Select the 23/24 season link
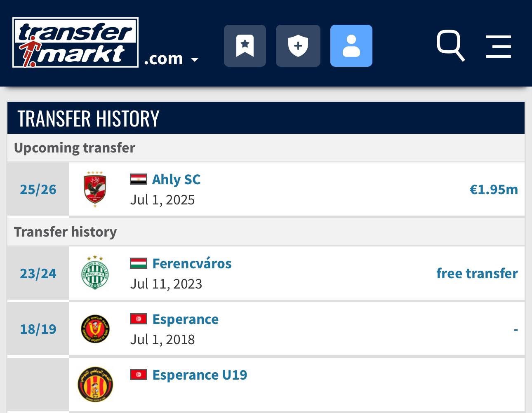532x413 pixels. pyautogui.click(x=38, y=274)
